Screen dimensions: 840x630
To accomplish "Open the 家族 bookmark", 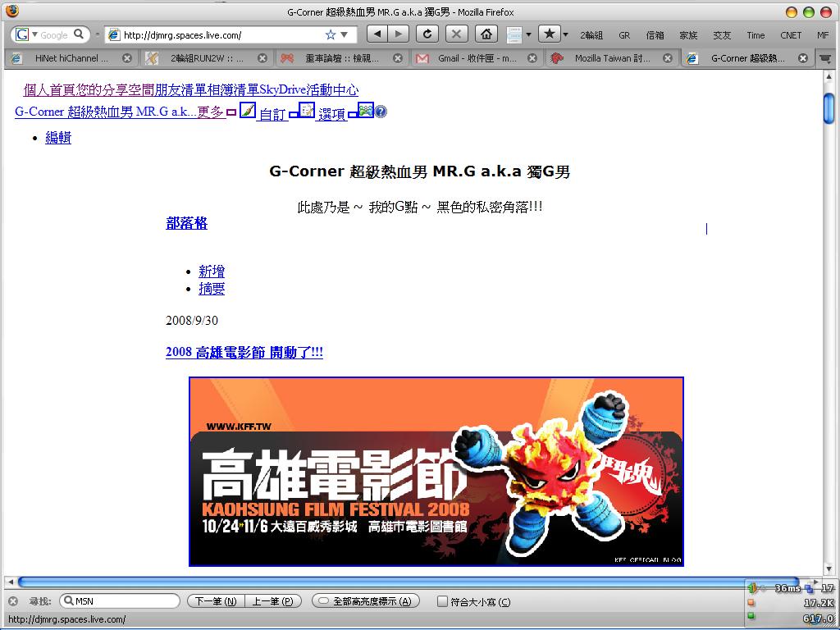I will coord(688,35).
